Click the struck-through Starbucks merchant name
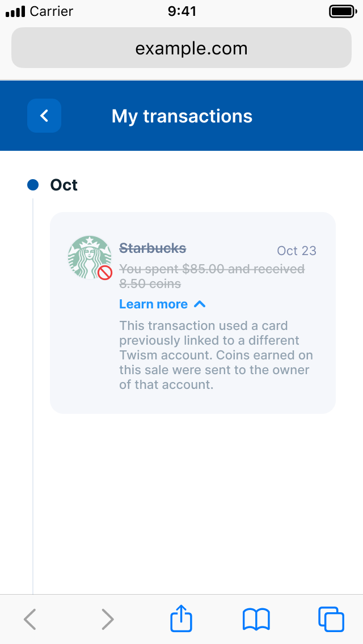The width and height of the screenshot is (363, 644). 153,248
